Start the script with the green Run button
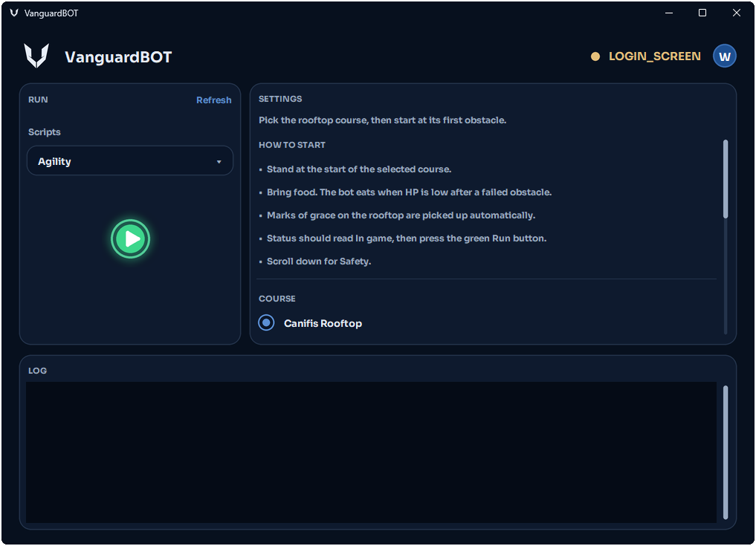Screen dimensions: 756x546 (x=130, y=238)
